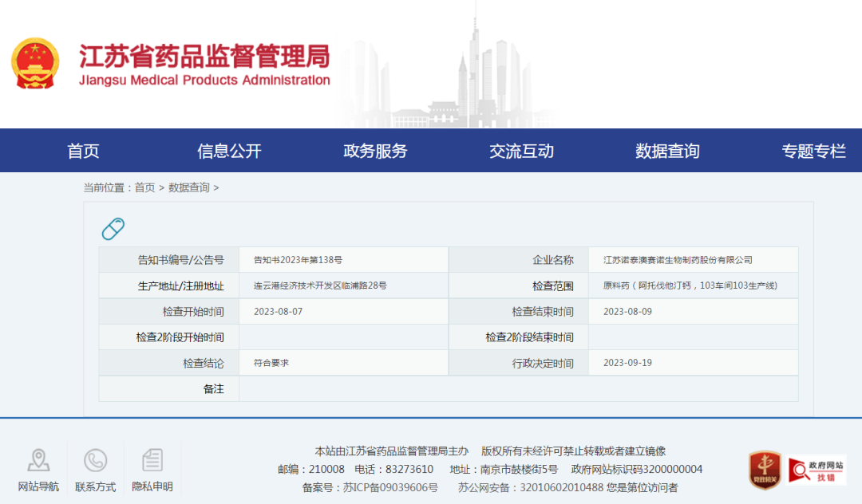Click the Jiangsu Medical Products Administration subtitle
This screenshot has width=862, height=504.
click(204, 81)
